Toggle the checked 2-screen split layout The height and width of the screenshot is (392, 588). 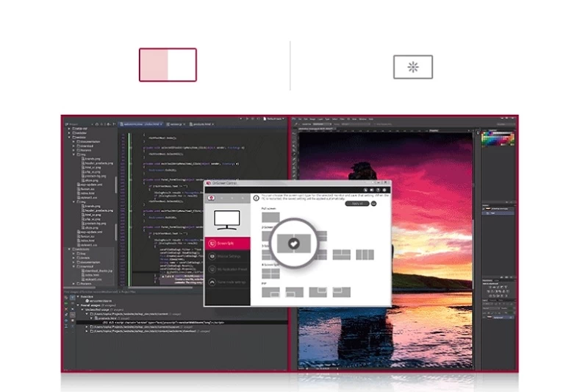click(x=293, y=243)
